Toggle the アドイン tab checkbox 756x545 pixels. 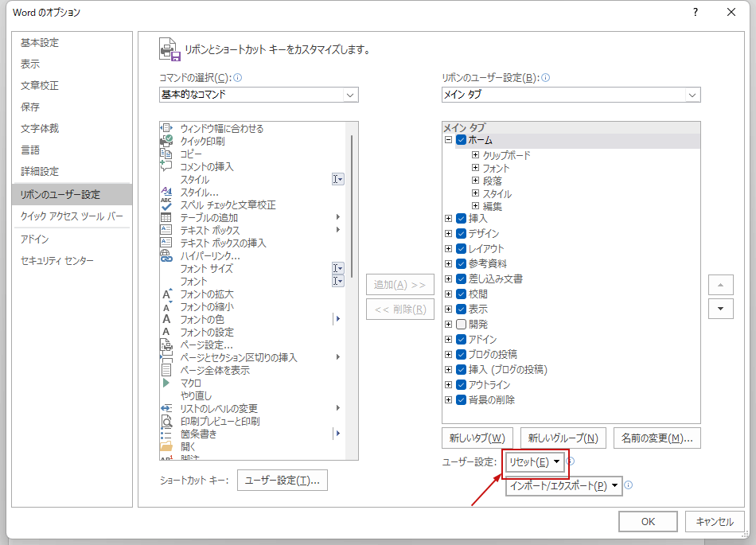tap(461, 339)
